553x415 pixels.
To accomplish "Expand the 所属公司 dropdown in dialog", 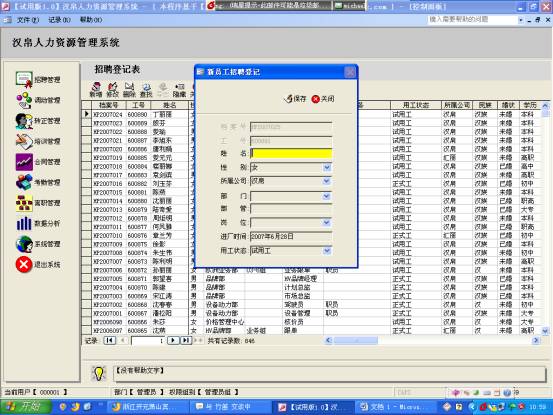I will tap(327, 181).
